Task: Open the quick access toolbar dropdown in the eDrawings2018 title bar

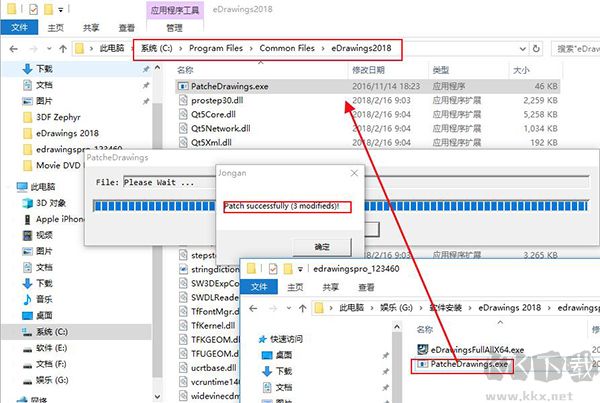Action: 60,10
